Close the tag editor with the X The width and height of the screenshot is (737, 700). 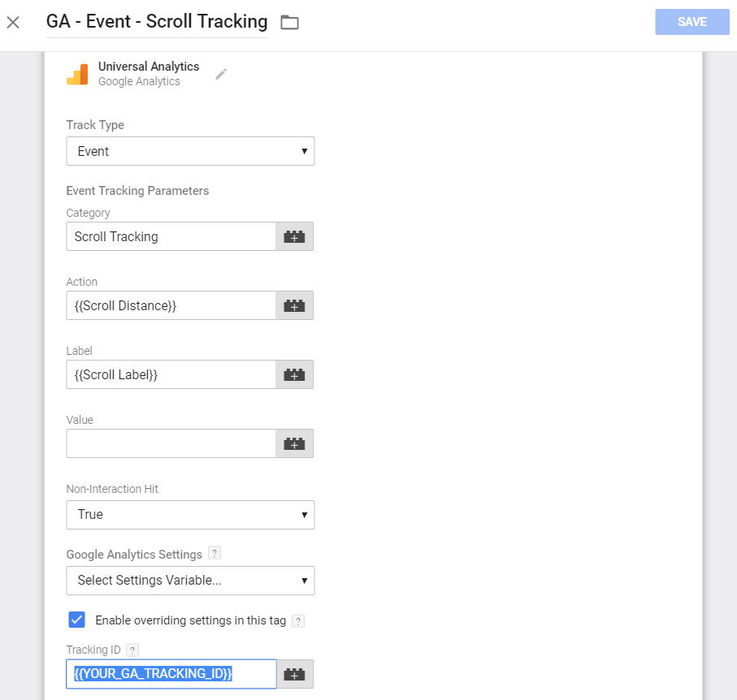pyautogui.click(x=13, y=22)
